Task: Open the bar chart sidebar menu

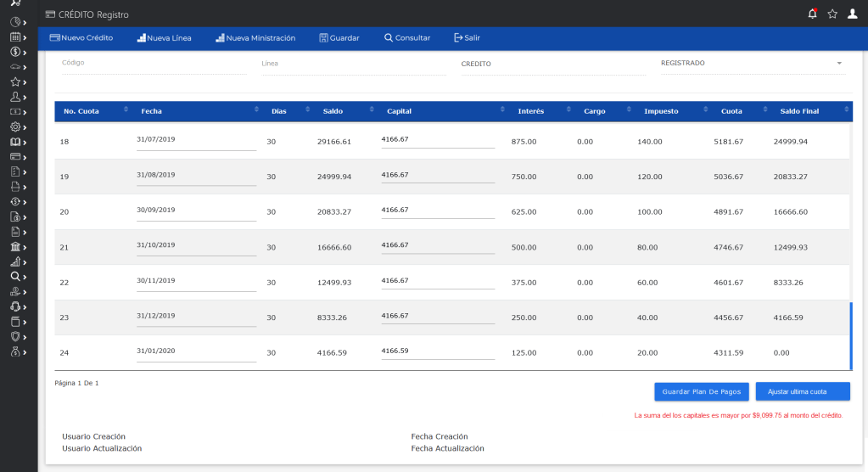Action: 15,261
